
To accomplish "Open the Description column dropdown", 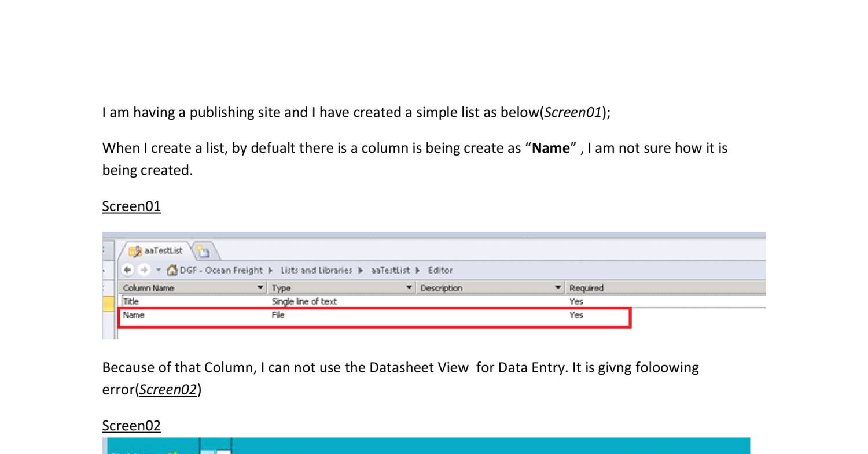I will pyautogui.click(x=557, y=287).
